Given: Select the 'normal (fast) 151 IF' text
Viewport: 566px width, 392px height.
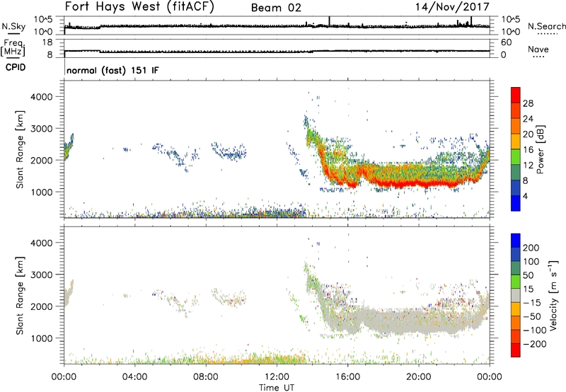Looking at the screenshot, I should click(112, 70).
